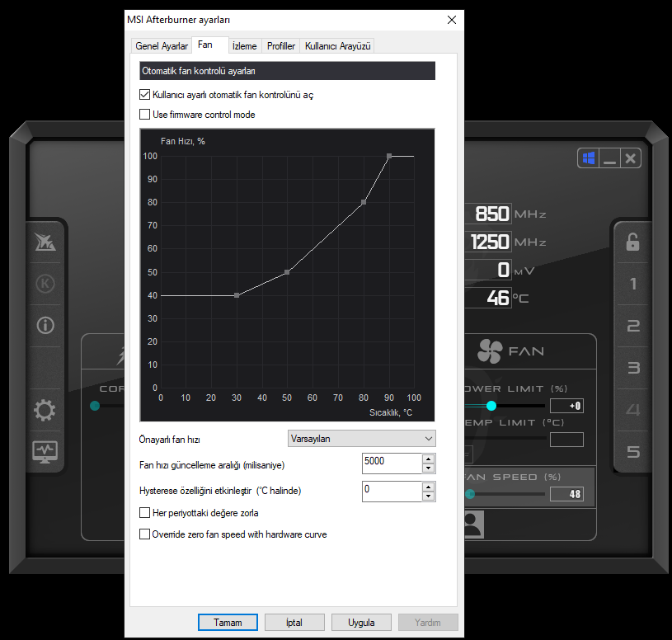Click the empty Temp Limit value box
Screen dimensions: 672x640
click(566, 440)
